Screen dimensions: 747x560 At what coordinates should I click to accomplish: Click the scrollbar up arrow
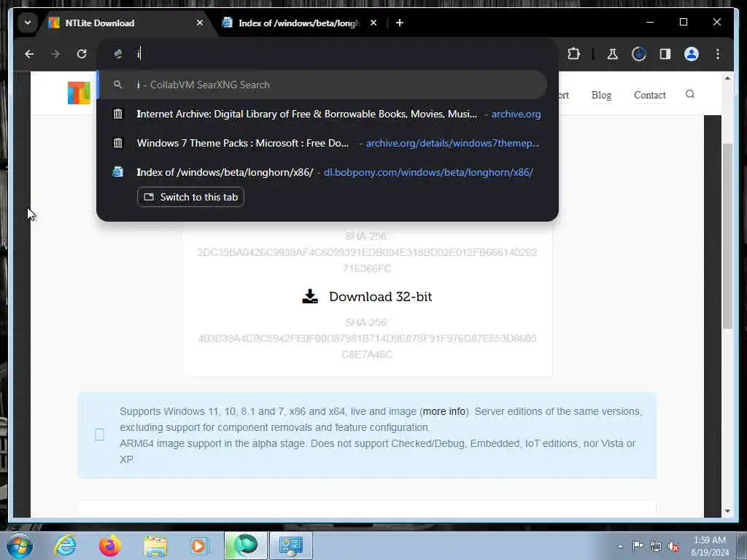pos(727,78)
